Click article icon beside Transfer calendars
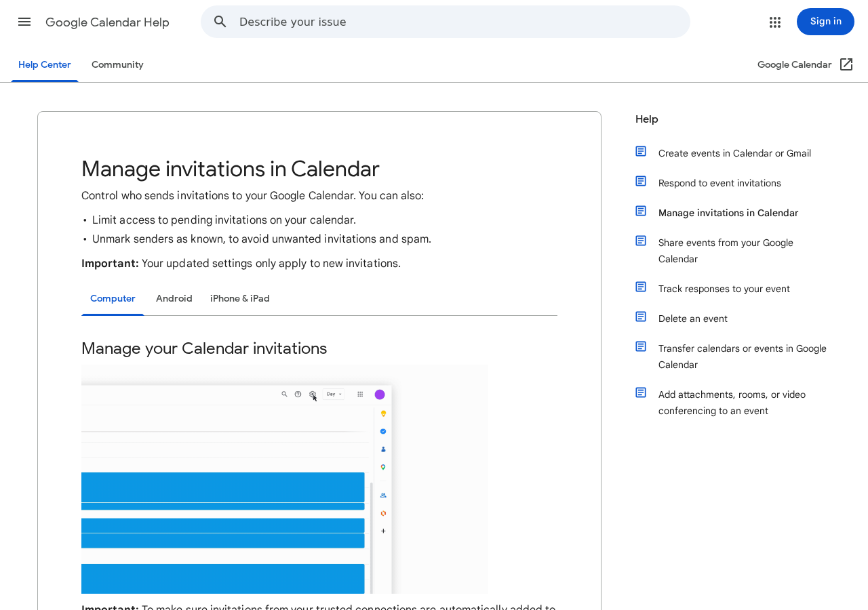868x610 pixels. 641,346
